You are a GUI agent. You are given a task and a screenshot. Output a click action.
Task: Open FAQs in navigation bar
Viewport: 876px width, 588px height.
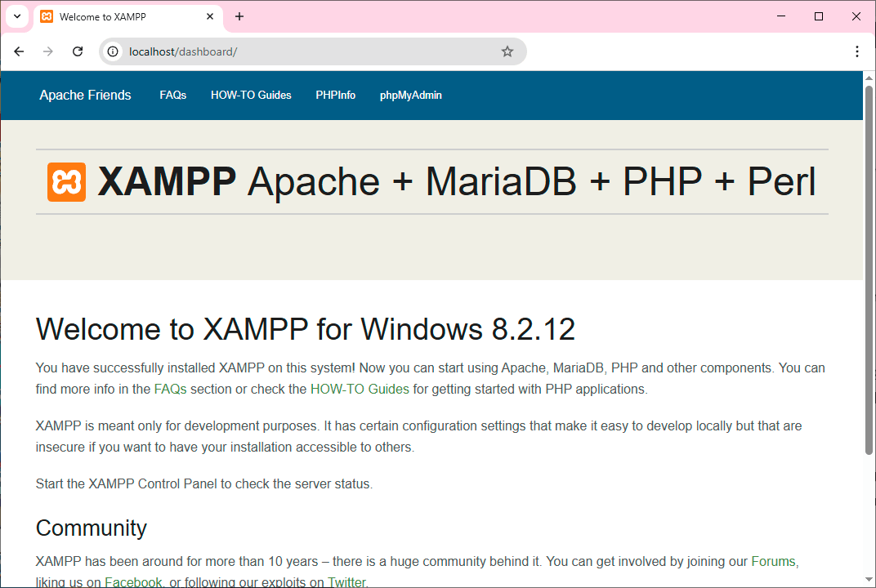point(172,96)
